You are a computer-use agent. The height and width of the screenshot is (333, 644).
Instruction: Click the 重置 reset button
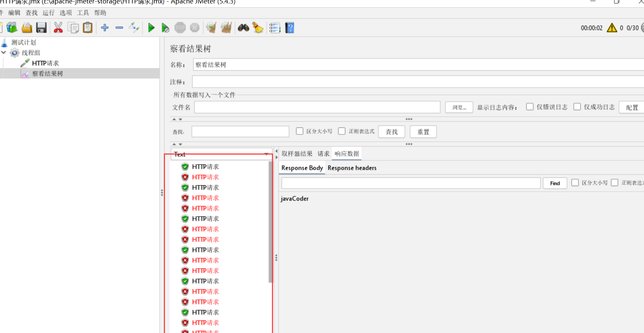423,132
